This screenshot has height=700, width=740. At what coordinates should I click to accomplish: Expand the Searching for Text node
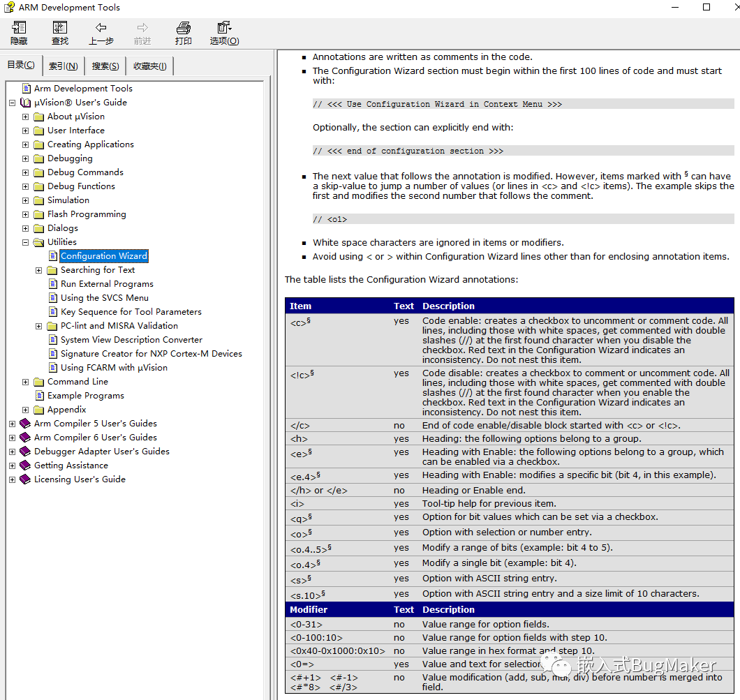39,270
